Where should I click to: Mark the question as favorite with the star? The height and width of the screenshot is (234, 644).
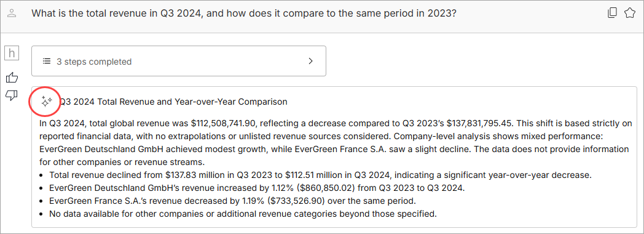coord(629,13)
